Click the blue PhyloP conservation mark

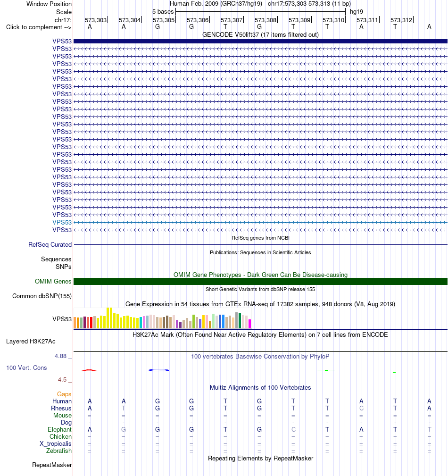[x=159, y=370]
